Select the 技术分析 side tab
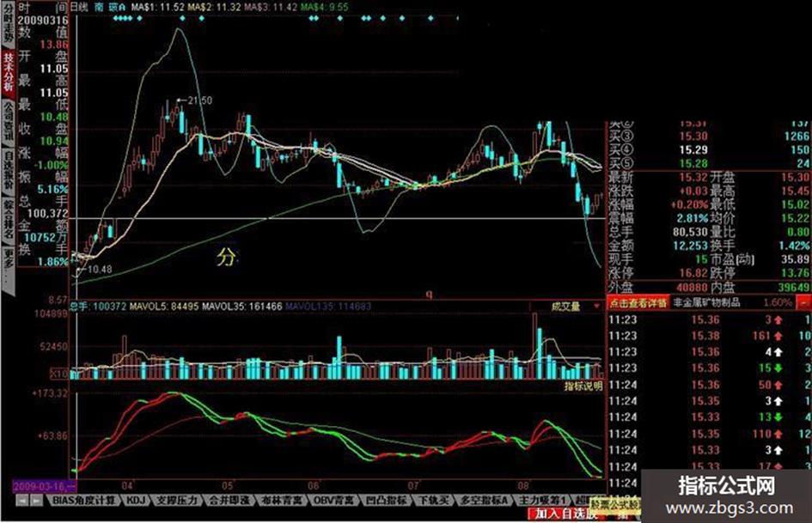The height and width of the screenshot is (523, 812). (9, 72)
